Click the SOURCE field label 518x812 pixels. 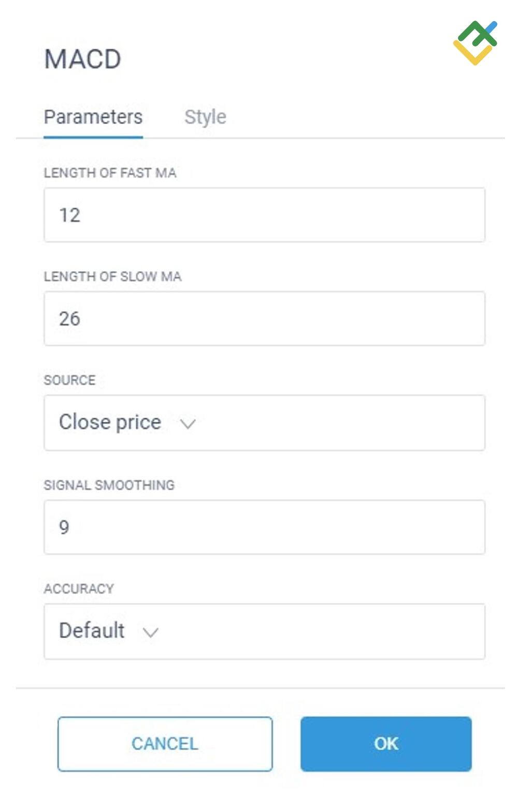tap(69, 380)
